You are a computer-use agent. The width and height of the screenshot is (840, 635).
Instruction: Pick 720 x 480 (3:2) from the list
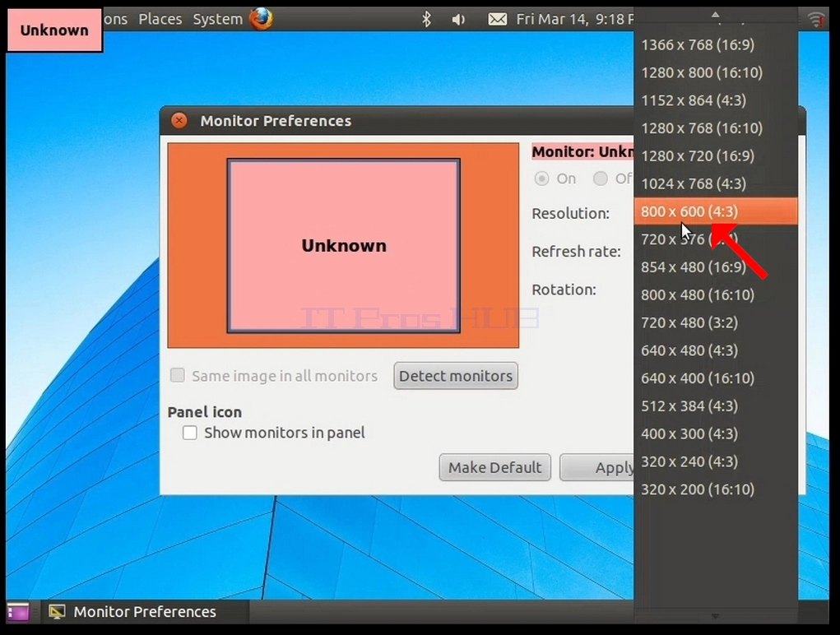tap(716, 322)
